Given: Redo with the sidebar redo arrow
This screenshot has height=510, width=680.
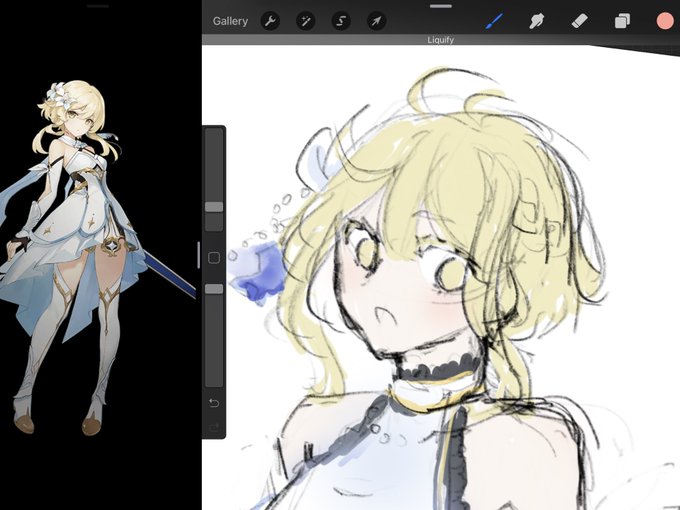Looking at the screenshot, I should tap(214, 428).
